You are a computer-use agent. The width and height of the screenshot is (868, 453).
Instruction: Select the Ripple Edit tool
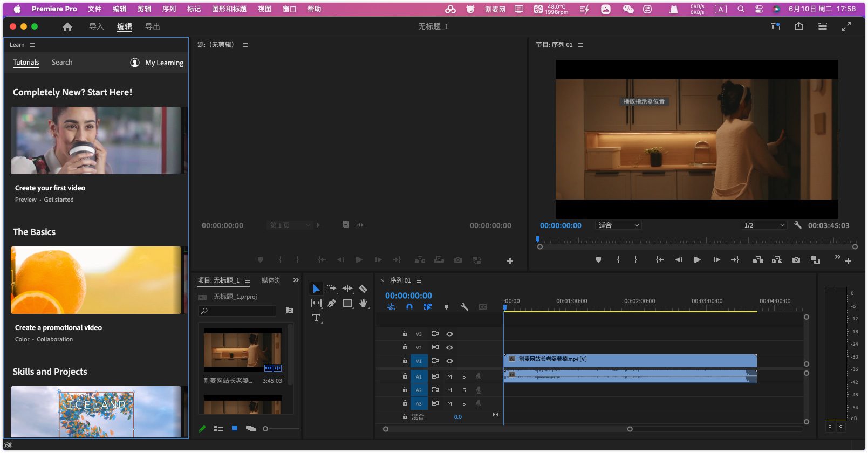(347, 289)
